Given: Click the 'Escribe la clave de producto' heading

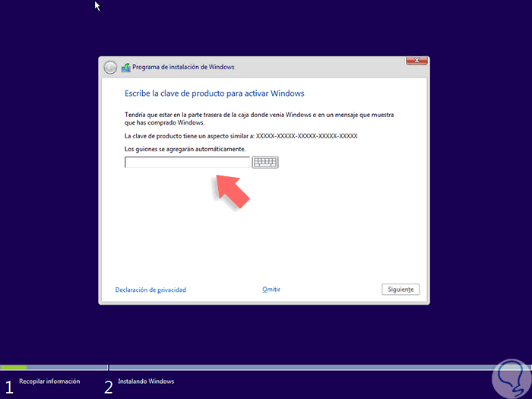Looking at the screenshot, I should point(214,93).
